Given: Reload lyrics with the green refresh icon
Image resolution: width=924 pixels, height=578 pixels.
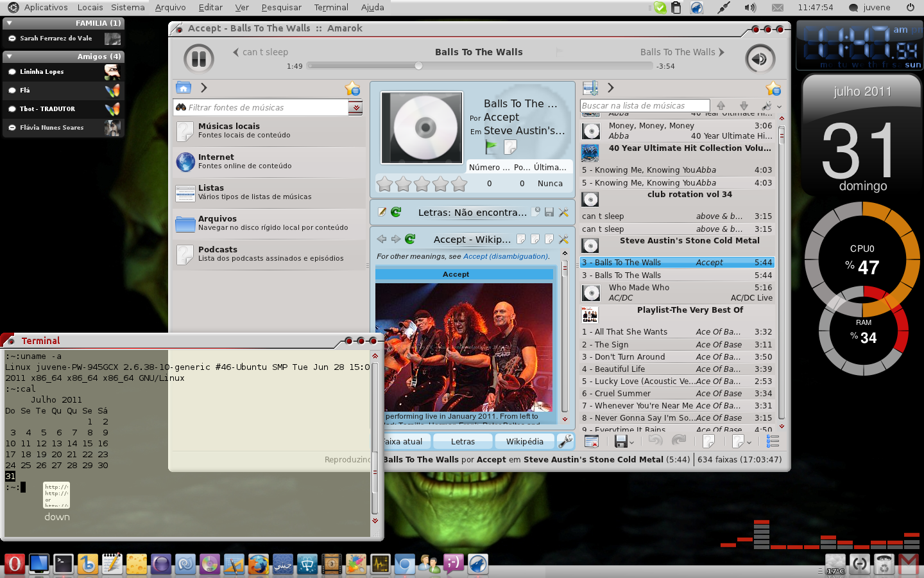Looking at the screenshot, I should coord(396,212).
